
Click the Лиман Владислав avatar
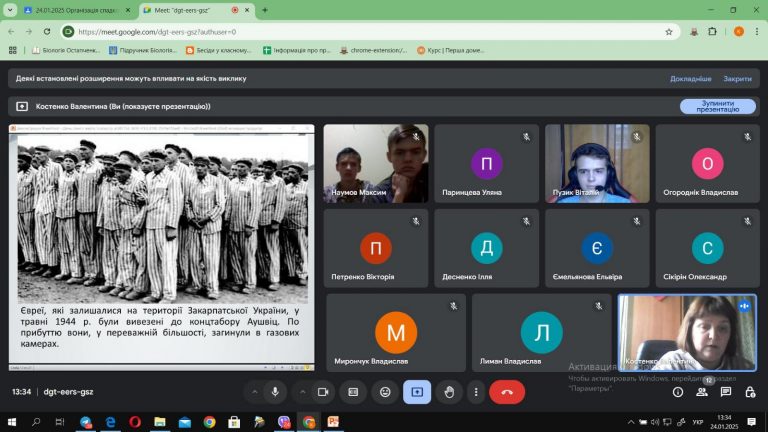coord(541,333)
